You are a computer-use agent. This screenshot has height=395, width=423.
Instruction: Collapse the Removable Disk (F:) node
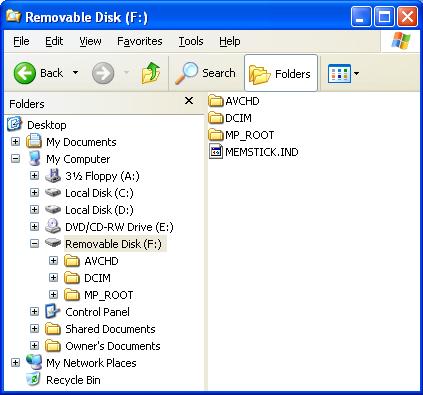(34, 243)
